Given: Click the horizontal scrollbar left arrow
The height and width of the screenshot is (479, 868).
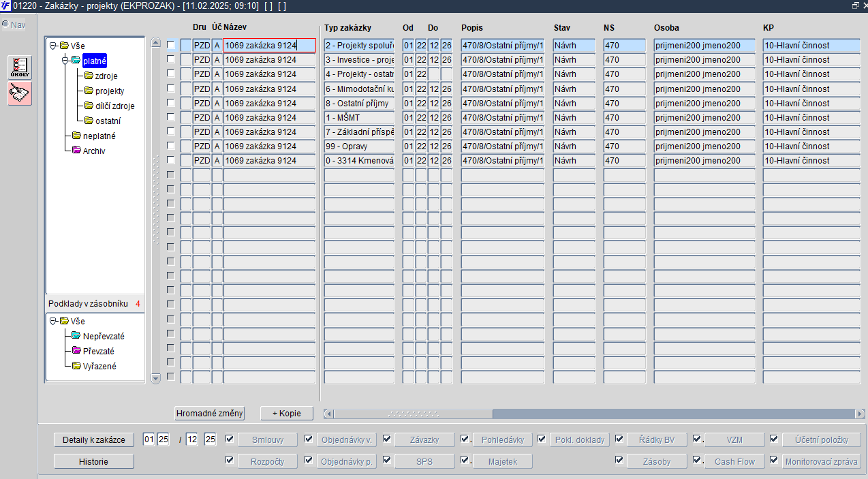Looking at the screenshot, I should (x=328, y=414).
